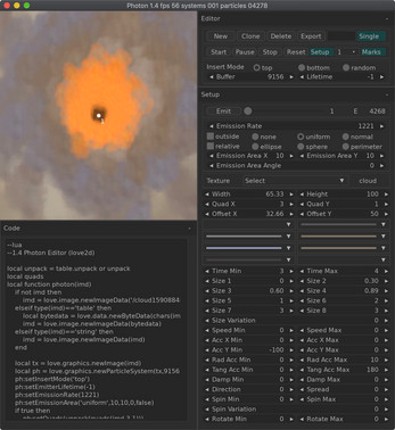Screen dimensions: 395x430
Task: Increase Emission Area Angle value
Action: click(382, 166)
